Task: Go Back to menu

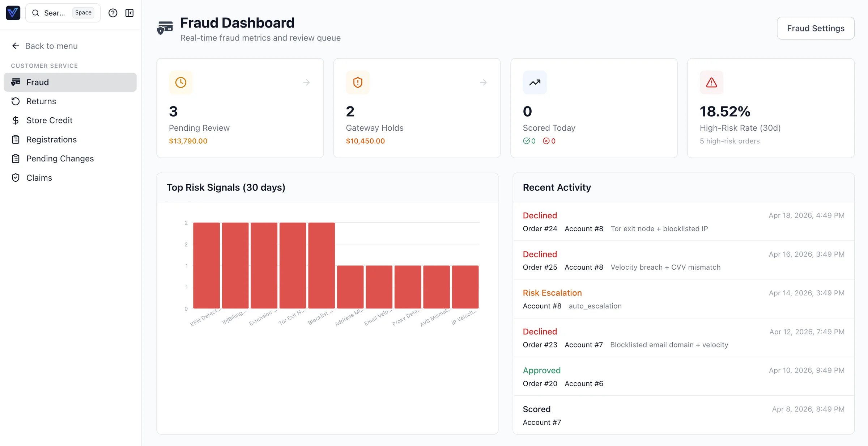Action: coord(51,46)
